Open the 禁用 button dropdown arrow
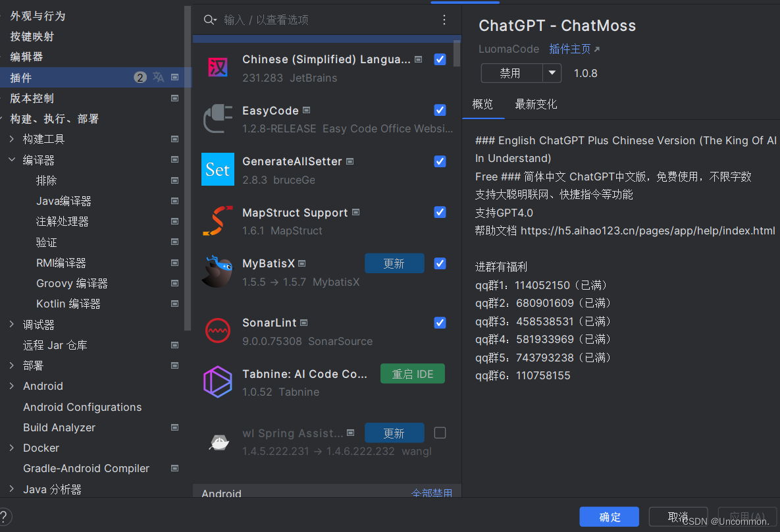The image size is (780, 532). coord(552,73)
